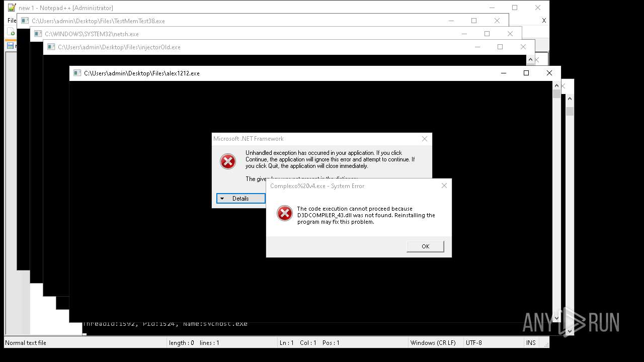Click the scroll up arrow in alex1212.exe console
This screenshot has height=362, width=644.
click(x=556, y=85)
